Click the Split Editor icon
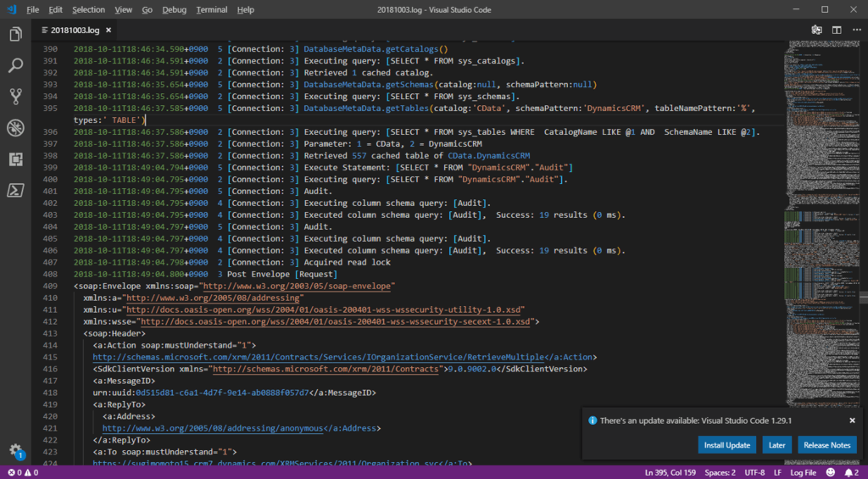 836,30
